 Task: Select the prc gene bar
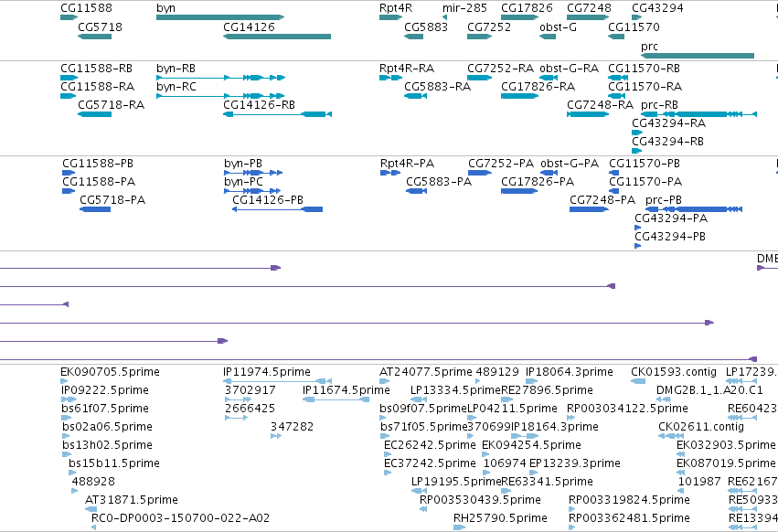(x=698, y=56)
